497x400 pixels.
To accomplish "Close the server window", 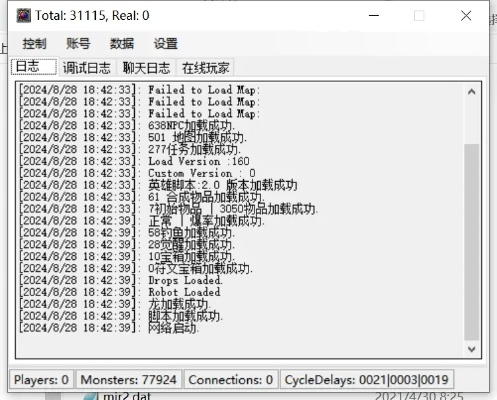I will pyautogui.click(x=466, y=16).
